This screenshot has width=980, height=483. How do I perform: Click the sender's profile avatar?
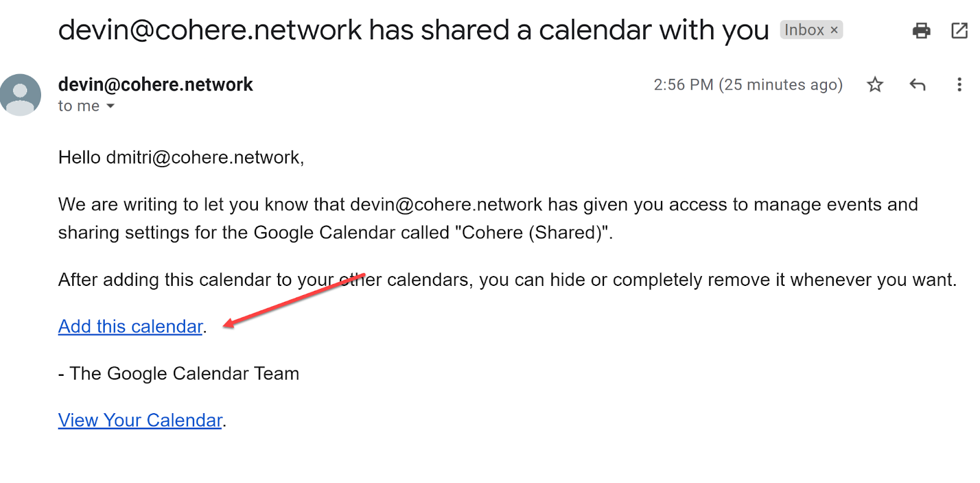coord(20,95)
